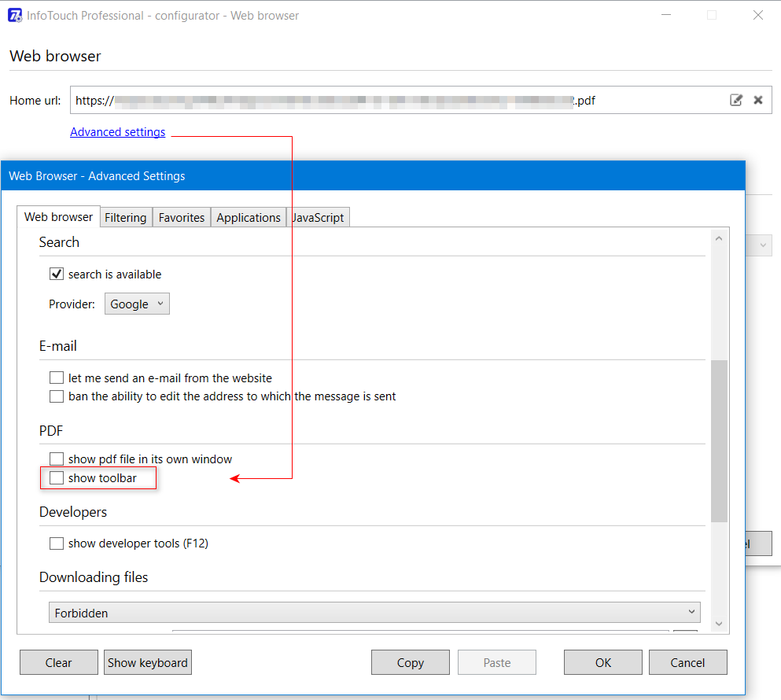Click the vertical scrollbar thumb
781x700 pixels.
[719, 441]
